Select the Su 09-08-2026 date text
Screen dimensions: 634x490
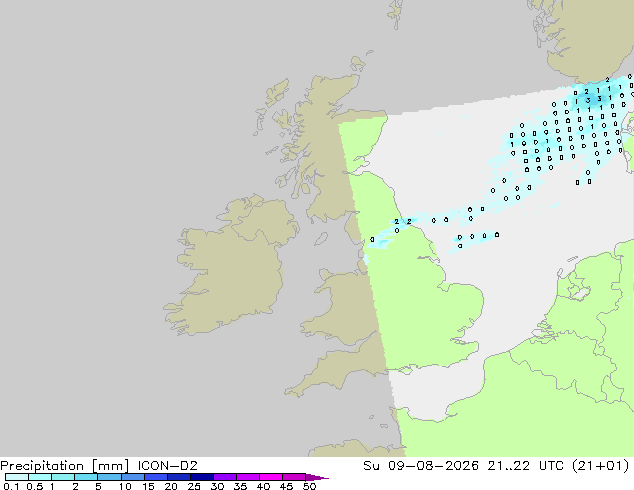pyautogui.click(x=421, y=466)
